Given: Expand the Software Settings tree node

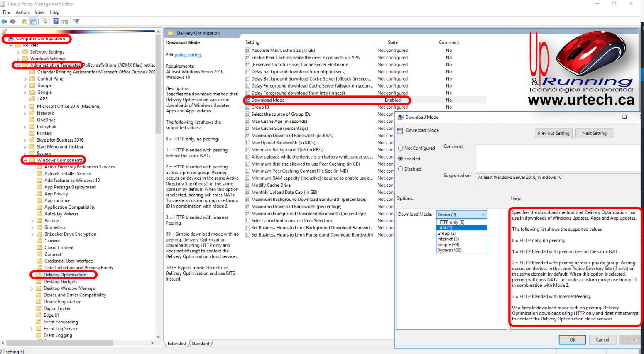Looking at the screenshot, I should coord(18,52).
